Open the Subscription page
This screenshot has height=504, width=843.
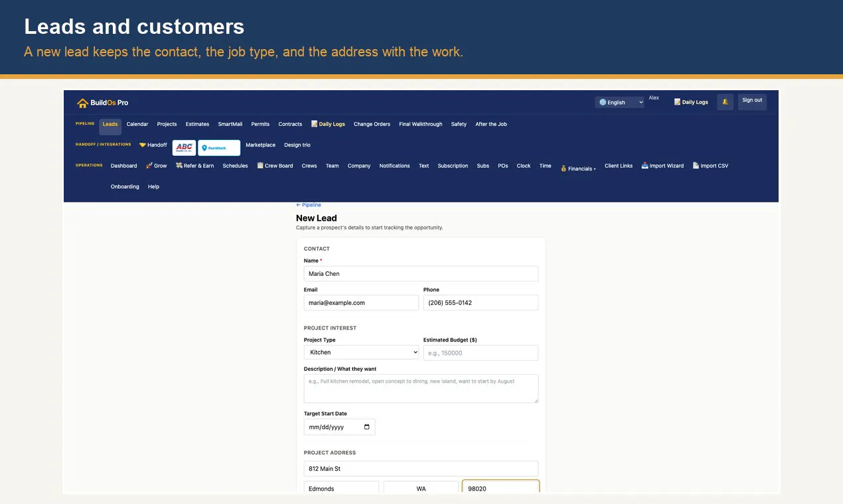click(453, 166)
